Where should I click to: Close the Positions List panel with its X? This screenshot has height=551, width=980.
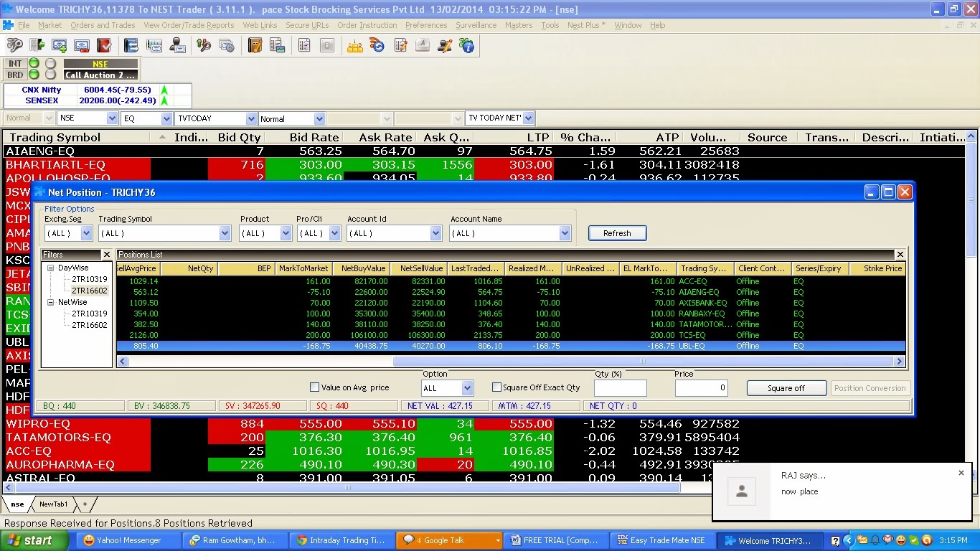[x=900, y=255]
